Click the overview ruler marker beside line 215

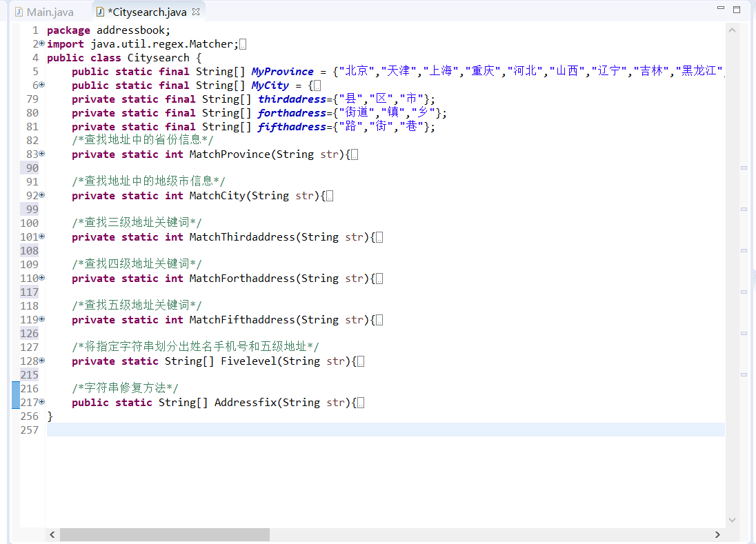(744, 374)
